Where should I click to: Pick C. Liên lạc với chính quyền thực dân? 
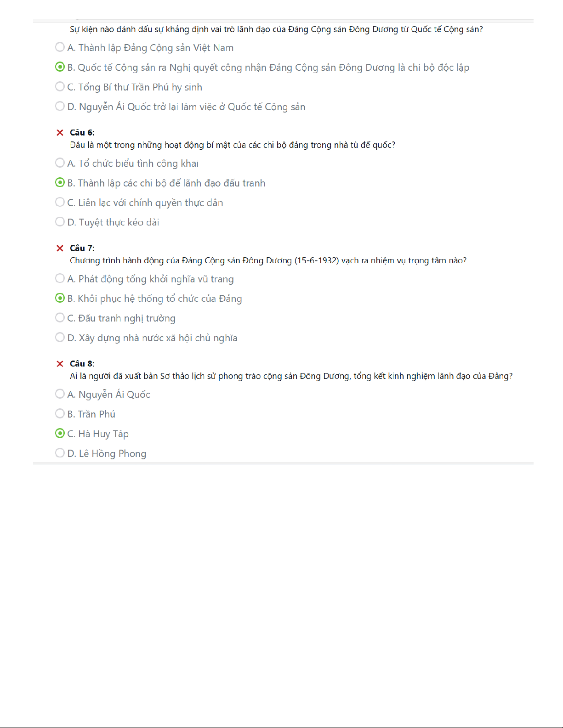click(x=60, y=203)
